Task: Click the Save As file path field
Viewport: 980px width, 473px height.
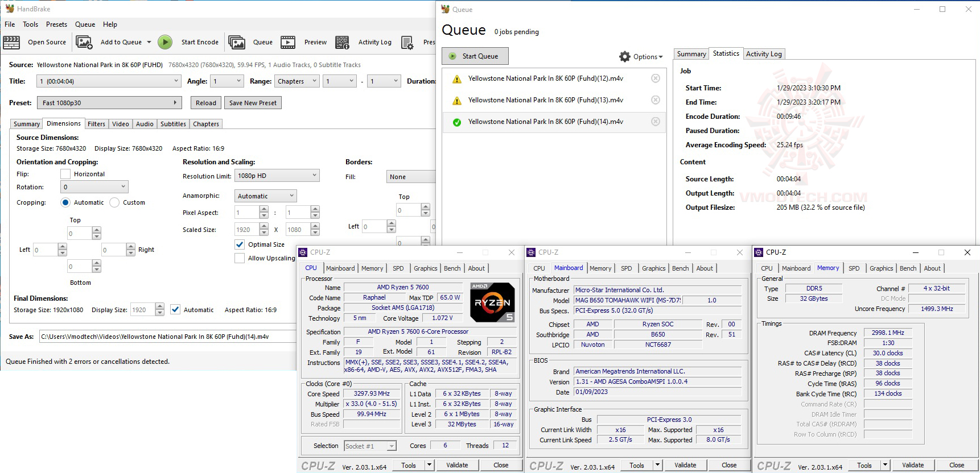Action: coord(167,337)
